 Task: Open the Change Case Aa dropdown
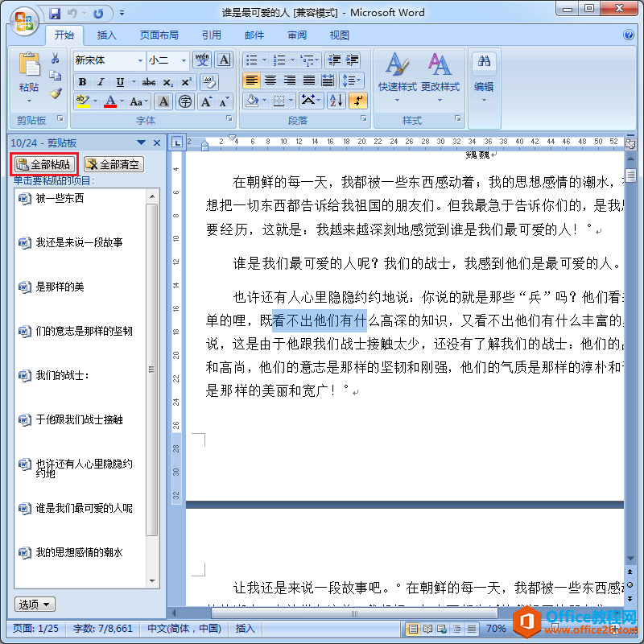coord(138,101)
